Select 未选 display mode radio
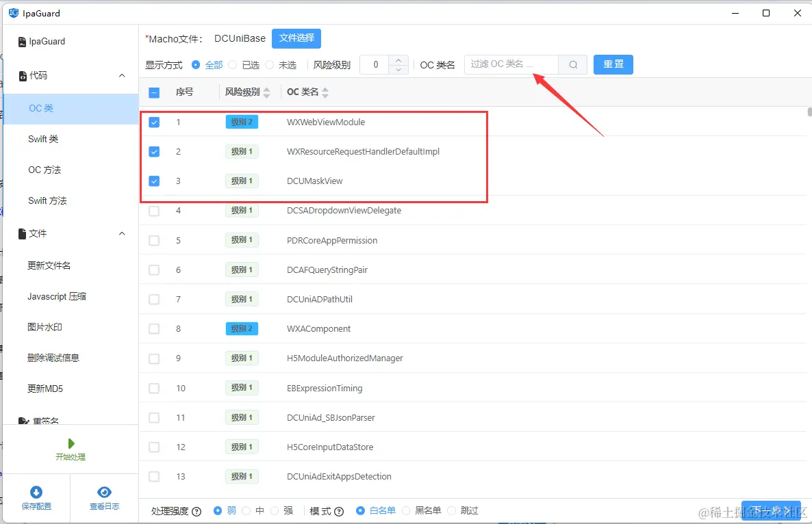 269,65
